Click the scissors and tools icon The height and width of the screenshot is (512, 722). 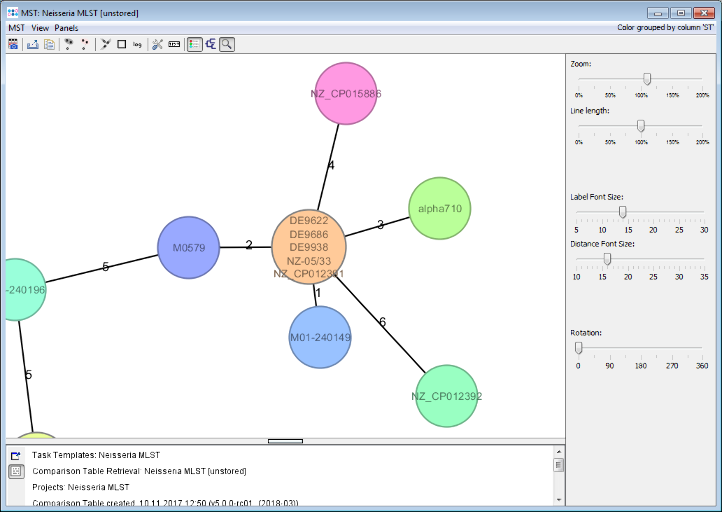click(157, 44)
